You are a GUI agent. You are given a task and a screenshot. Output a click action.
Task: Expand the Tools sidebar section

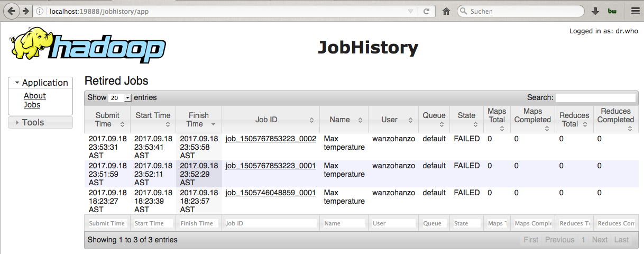(41, 122)
